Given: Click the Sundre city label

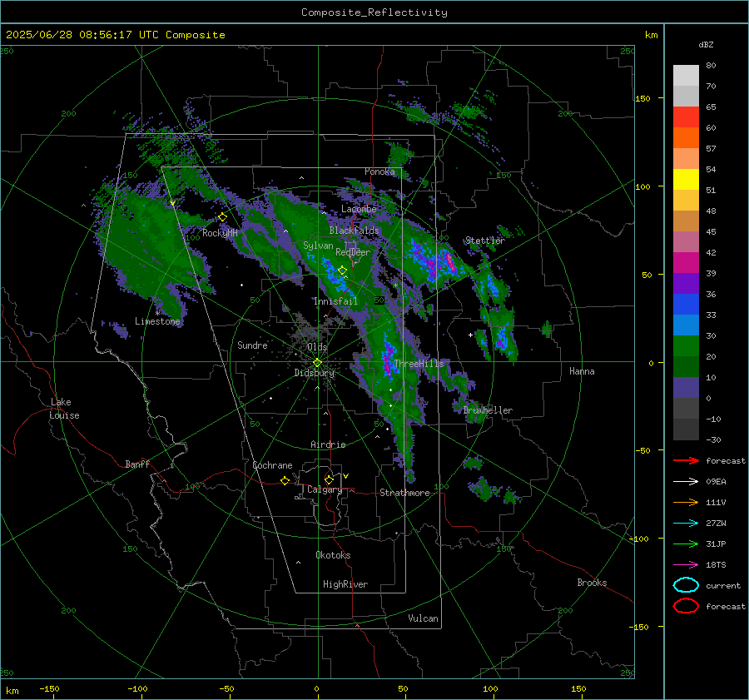Looking at the screenshot, I should (x=252, y=345).
